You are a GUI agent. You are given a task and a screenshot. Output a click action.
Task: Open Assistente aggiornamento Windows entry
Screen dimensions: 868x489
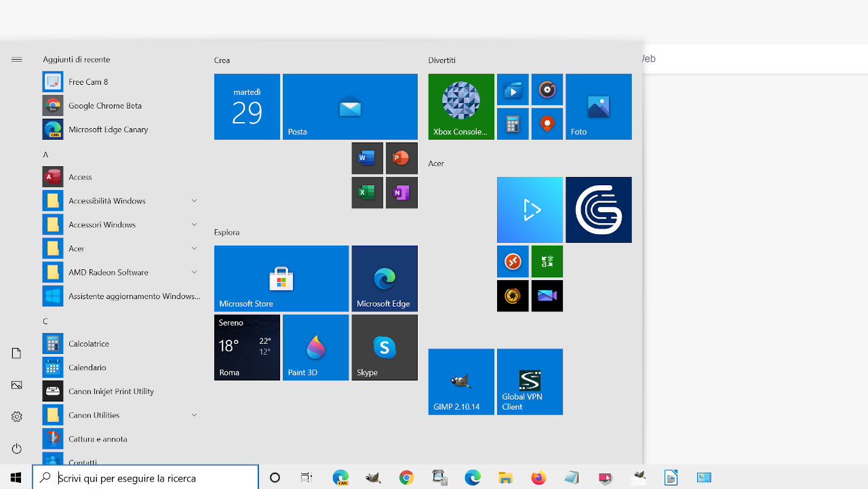point(121,296)
